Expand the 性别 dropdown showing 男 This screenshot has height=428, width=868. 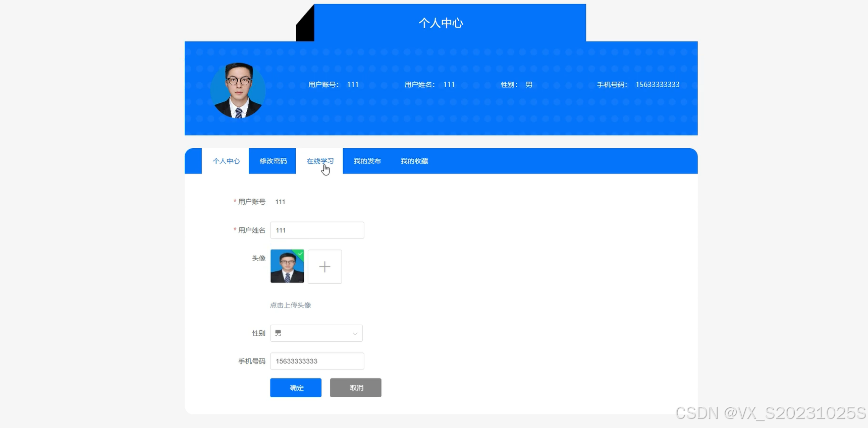pyautogui.click(x=316, y=333)
